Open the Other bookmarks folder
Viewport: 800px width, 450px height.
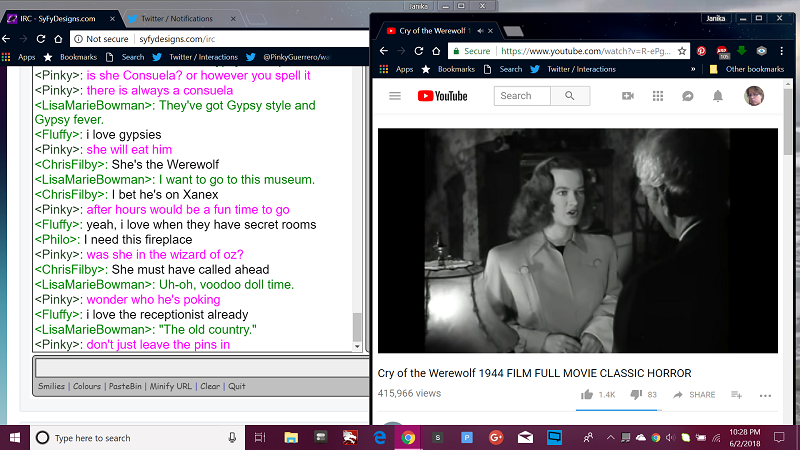747,69
